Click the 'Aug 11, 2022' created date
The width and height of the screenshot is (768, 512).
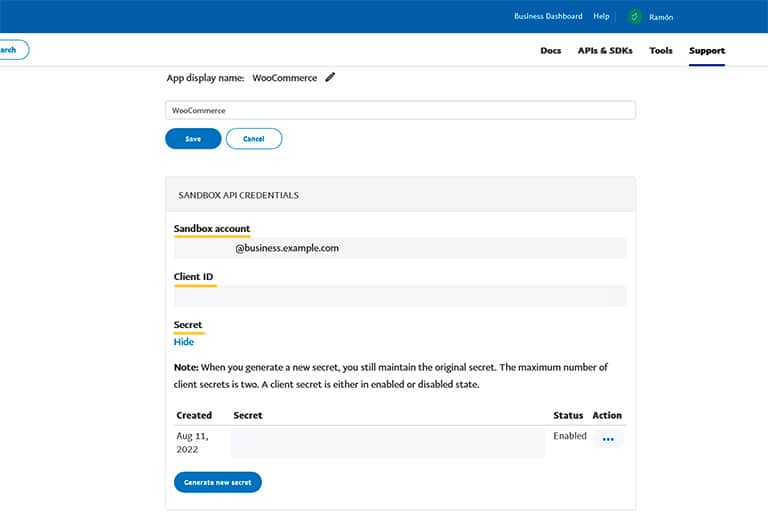192,442
